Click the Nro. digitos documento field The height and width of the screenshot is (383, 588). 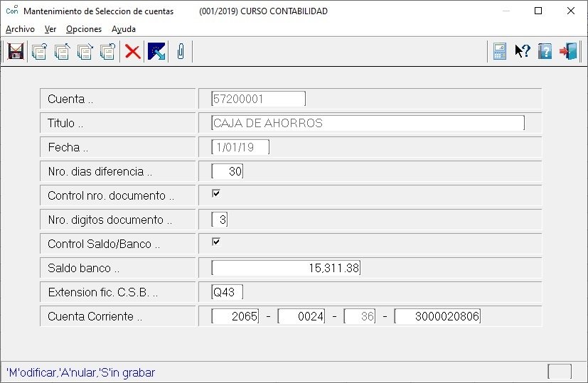pos(220,220)
